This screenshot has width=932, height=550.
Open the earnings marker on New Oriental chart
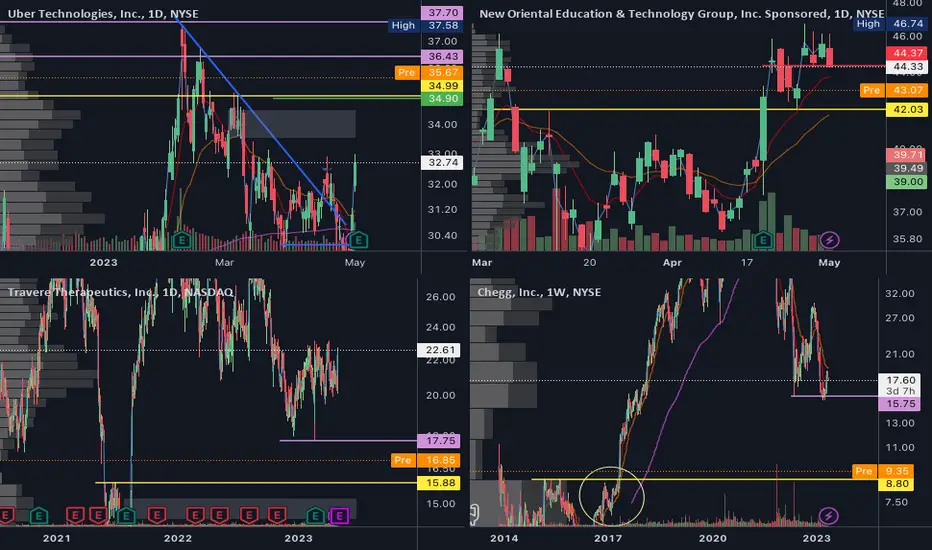(x=763, y=240)
